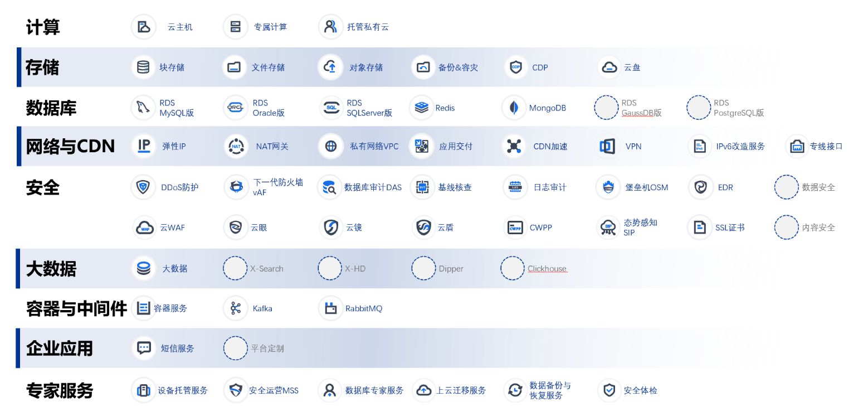Open the Kafka icon
Image resolution: width=868 pixels, height=411 pixels.
[x=236, y=308]
